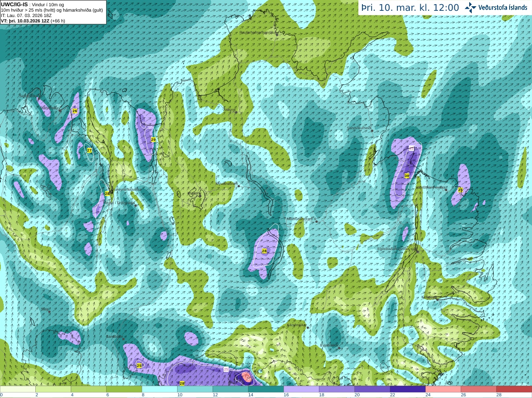The height and width of the screenshot is (398, 532).
Task: Click the Mývatnsöræfi station label
Action: click(x=227, y=183)
